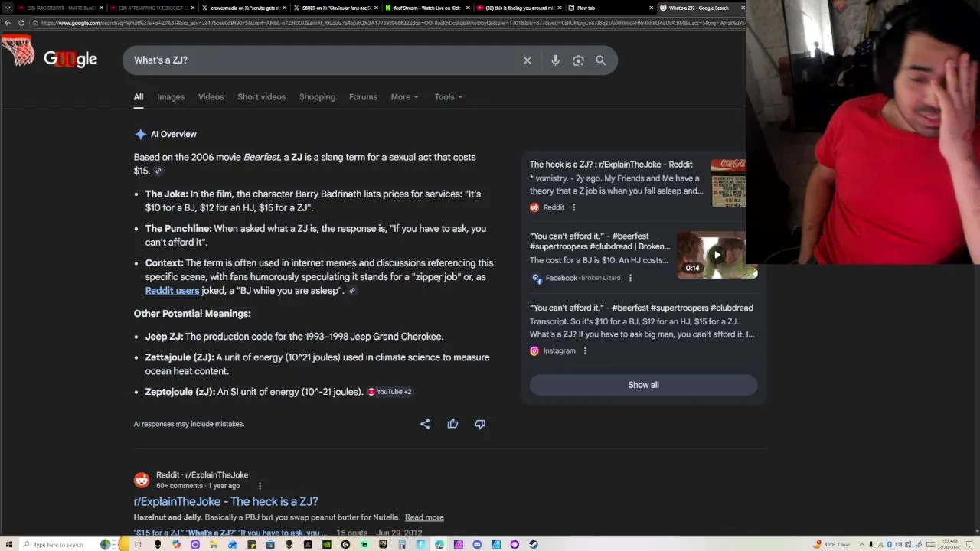Expand the Tools dropdown
This screenshot has width=980, height=551.
[449, 97]
